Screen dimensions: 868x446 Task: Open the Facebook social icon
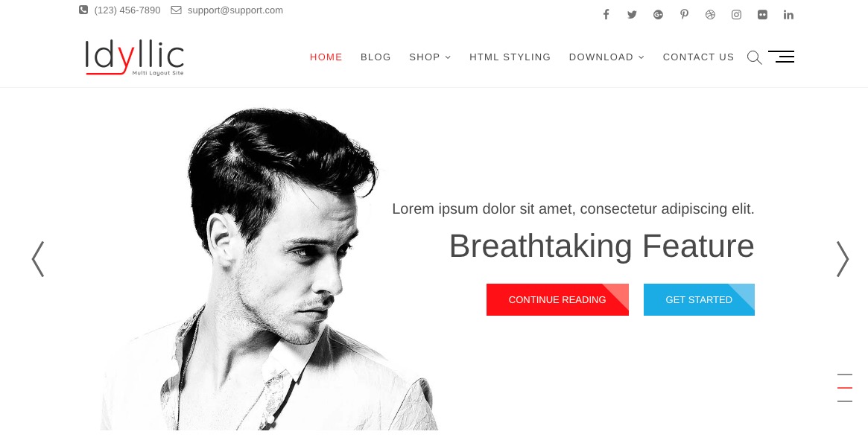[606, 14]
